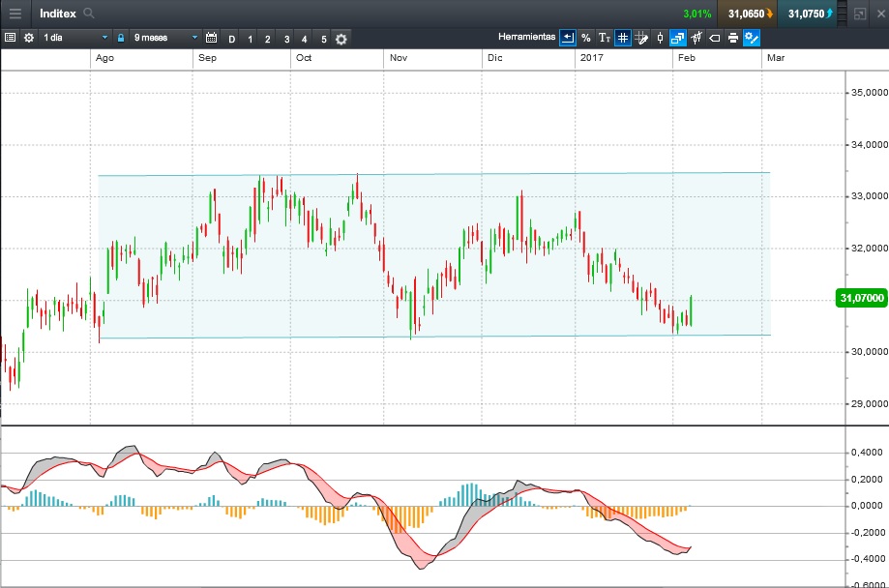
Task: Select the 'D' preset tab
Action: 232,39
